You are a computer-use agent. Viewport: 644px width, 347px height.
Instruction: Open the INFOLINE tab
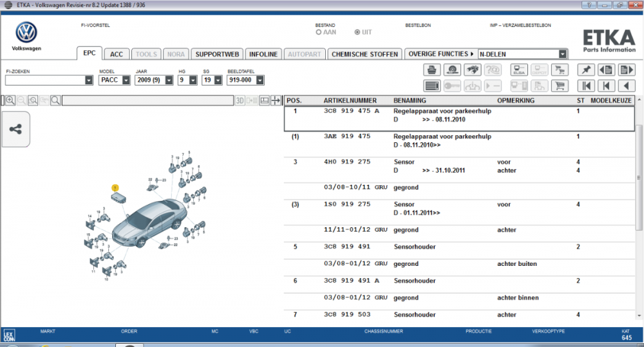[x=263, y=54]
